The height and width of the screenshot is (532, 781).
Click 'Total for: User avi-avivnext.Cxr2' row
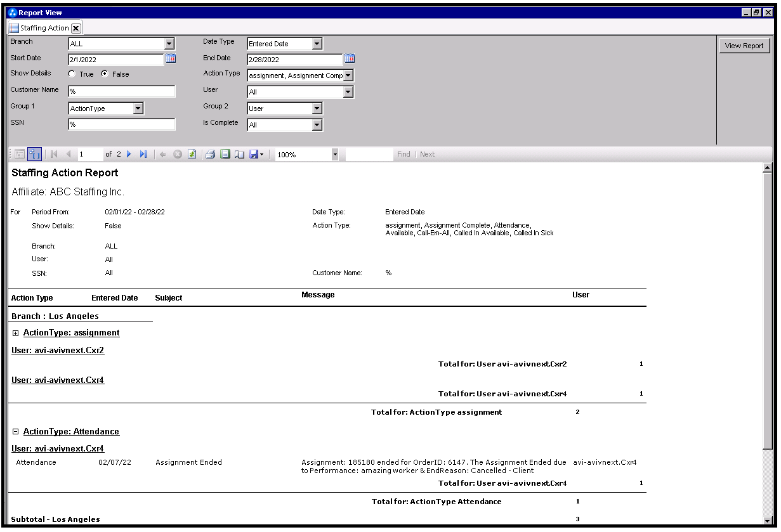pyautogui.click(x=502, y=364)
